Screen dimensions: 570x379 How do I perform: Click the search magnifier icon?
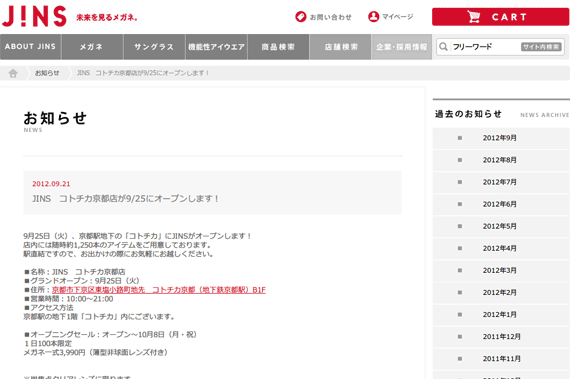pos(443,47)
